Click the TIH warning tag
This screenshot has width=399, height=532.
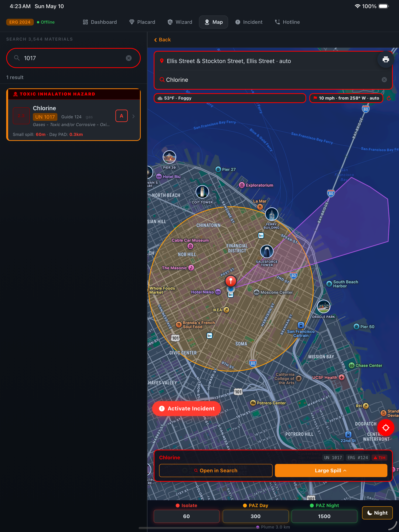click(x=379, y=458)
